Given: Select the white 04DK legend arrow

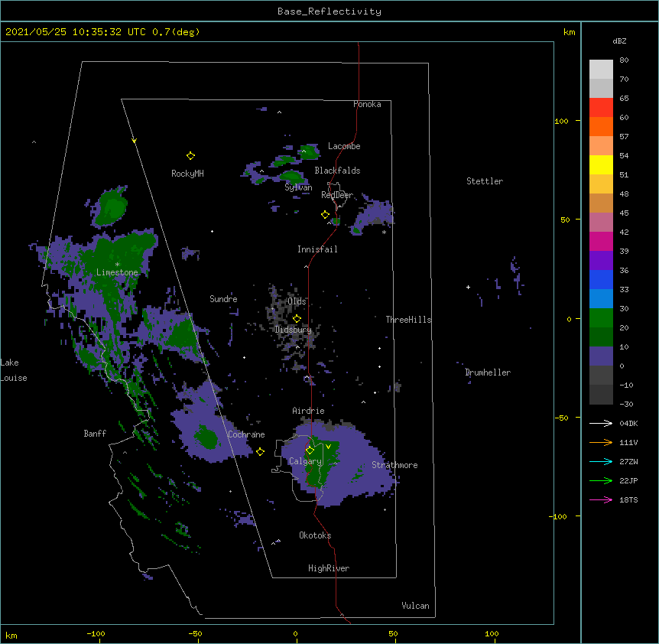Looking at the screenshot, I should tap(601, 423).
